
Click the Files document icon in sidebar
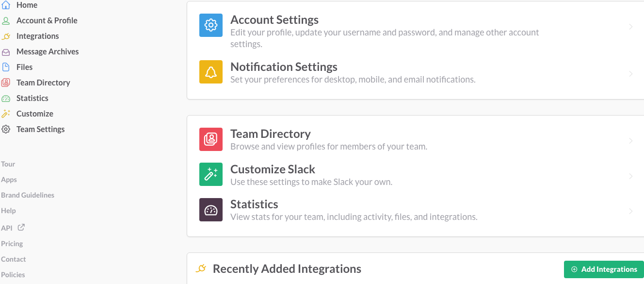(x=6, y=67)
